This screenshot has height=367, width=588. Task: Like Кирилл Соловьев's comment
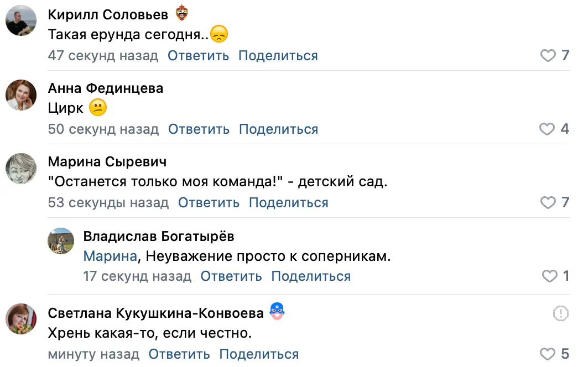click(x=548, y=56)
